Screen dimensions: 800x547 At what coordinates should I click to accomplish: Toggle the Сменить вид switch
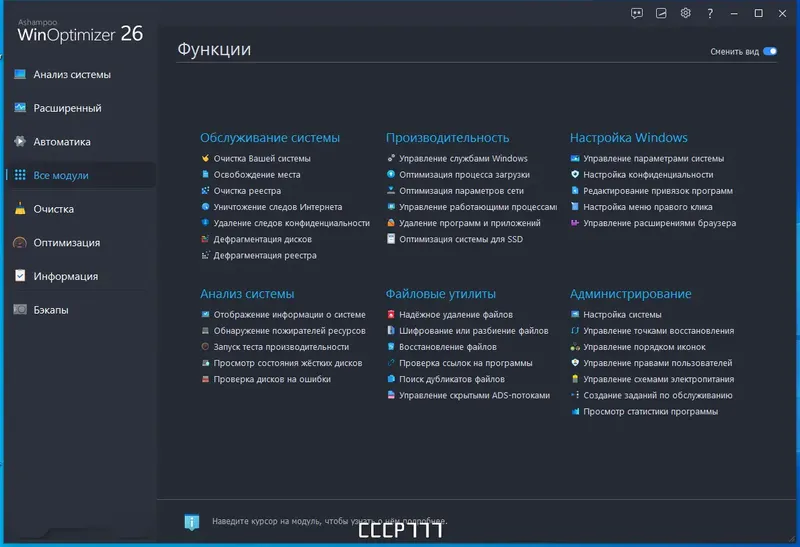coord(770,51)
